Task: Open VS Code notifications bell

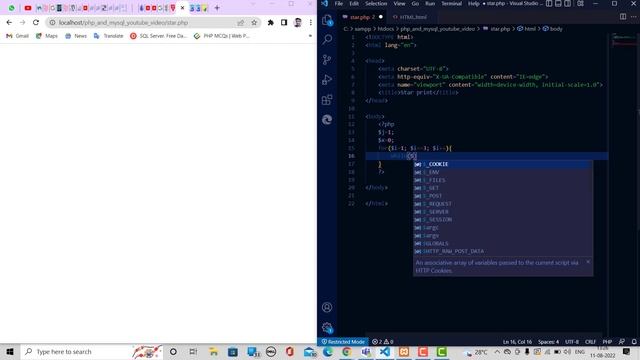Action: click(x=634, y=342)
